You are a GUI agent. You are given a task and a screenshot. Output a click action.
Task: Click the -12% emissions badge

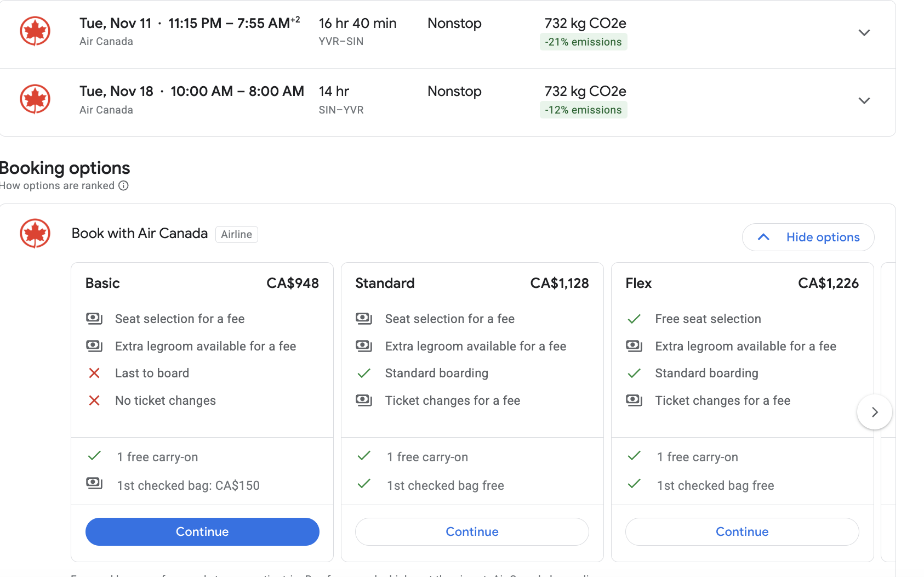(x=584, y=110)
